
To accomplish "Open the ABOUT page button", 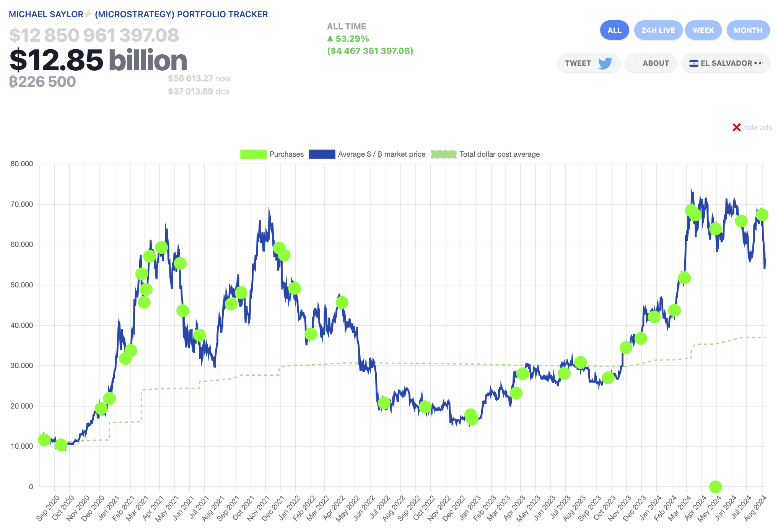I will click(651, 63).
